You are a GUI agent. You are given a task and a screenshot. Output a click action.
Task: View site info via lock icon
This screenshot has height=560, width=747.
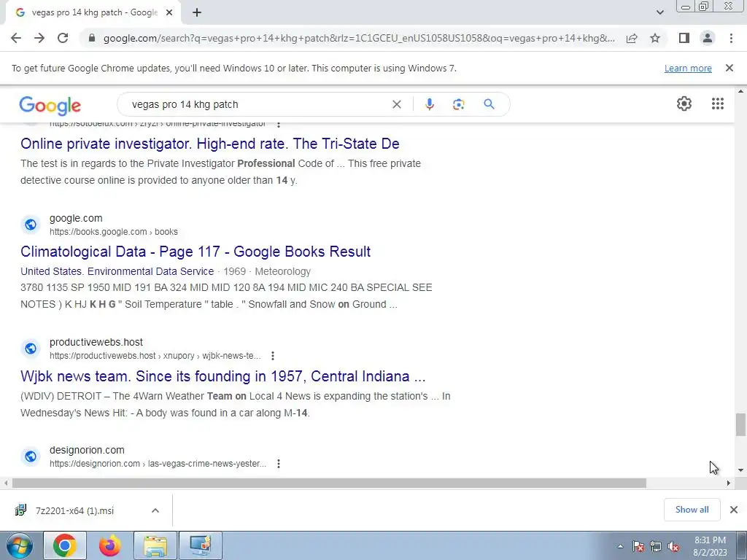(92, 38)
